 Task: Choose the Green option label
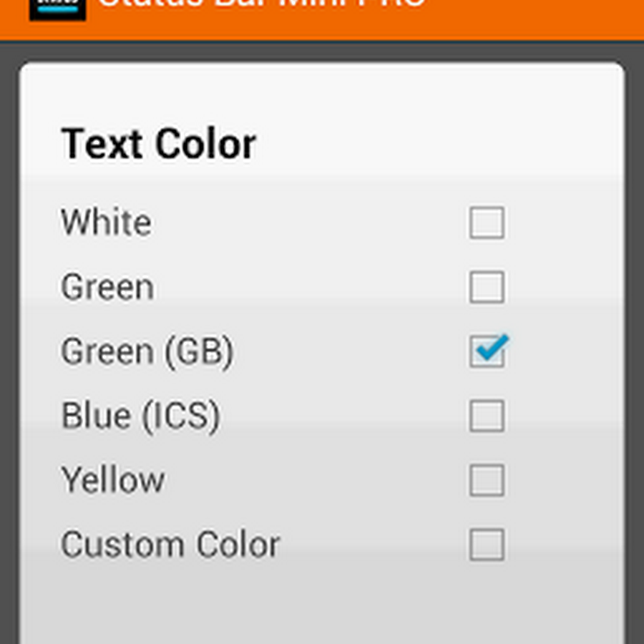click(107, 287)
